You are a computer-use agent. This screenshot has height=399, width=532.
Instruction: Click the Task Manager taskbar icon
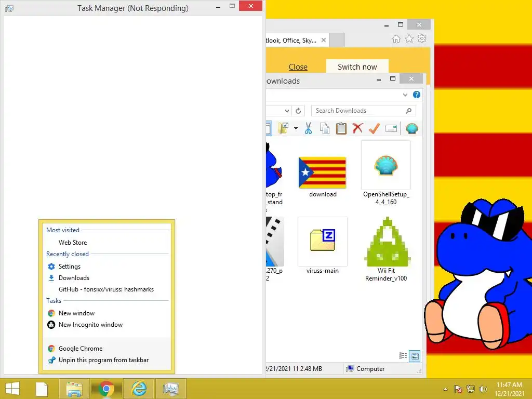point(170,389)
